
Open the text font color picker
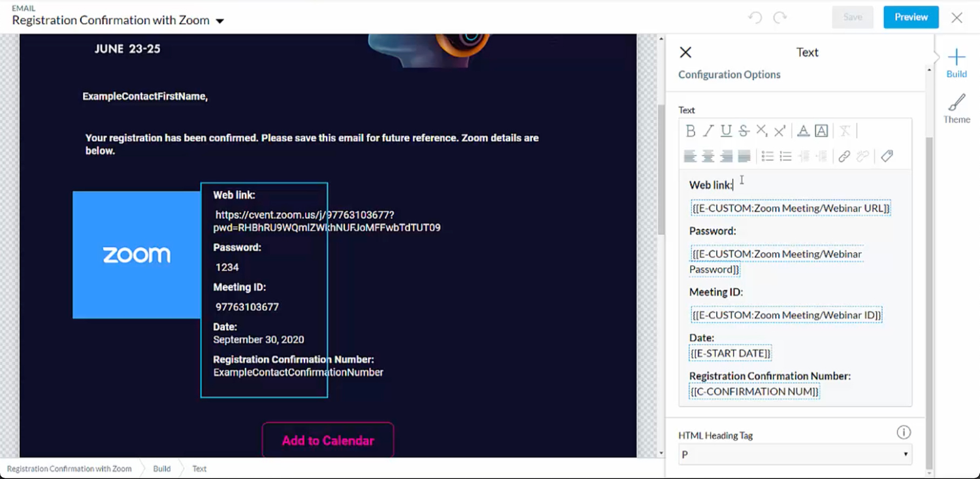pos(804,131)
